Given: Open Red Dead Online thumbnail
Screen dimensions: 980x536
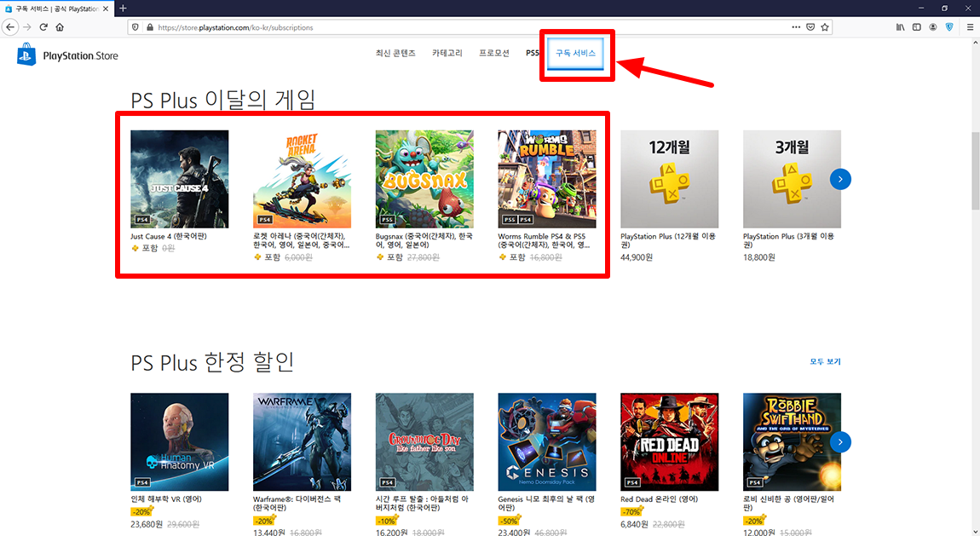Looking at the screenshot, I should coord(669,442).
